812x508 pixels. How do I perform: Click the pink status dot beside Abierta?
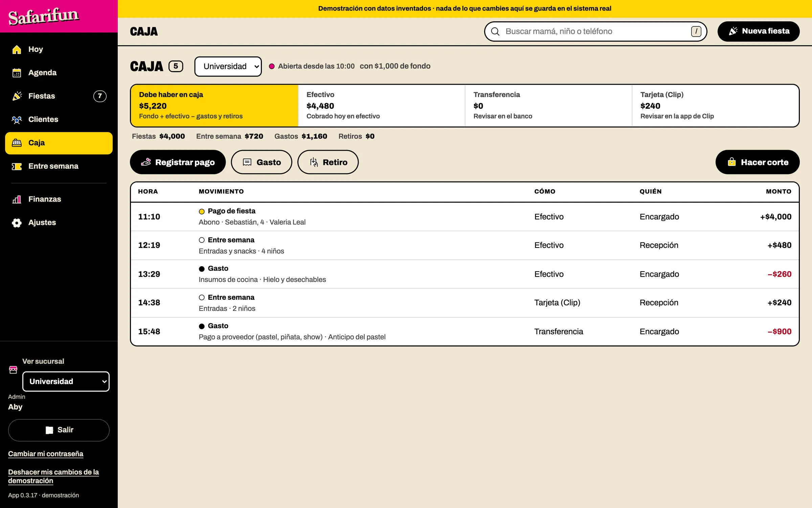[x=272, y=66]
